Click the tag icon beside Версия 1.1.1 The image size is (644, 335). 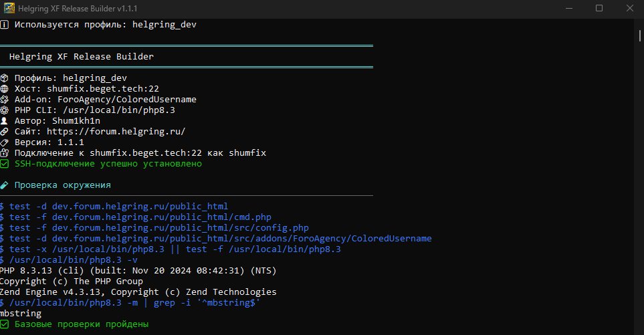click(4, 142)
